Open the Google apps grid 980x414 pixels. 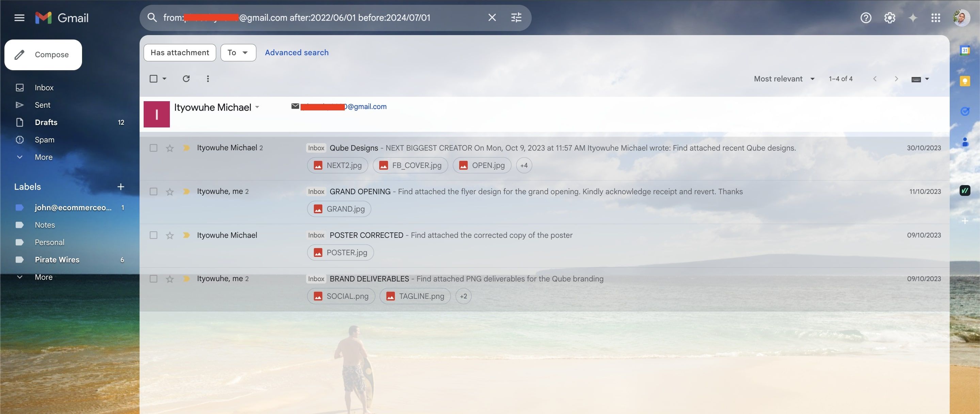click(x=935, y=18)
